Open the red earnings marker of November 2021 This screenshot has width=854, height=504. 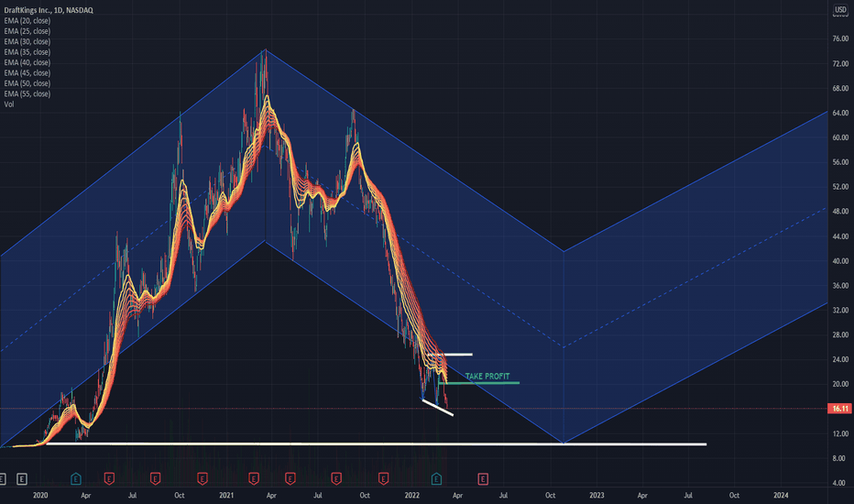point(383,479)
